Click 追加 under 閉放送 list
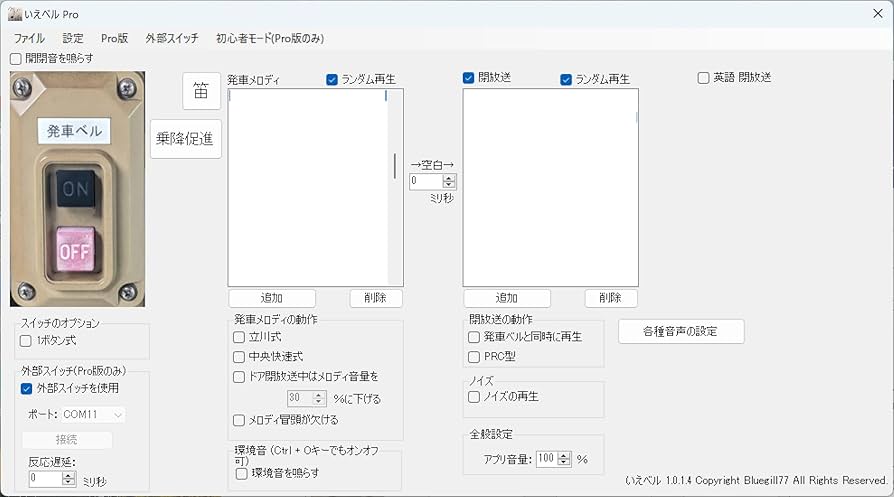Viewport: 894px width, 497px height. click(507, 298)
